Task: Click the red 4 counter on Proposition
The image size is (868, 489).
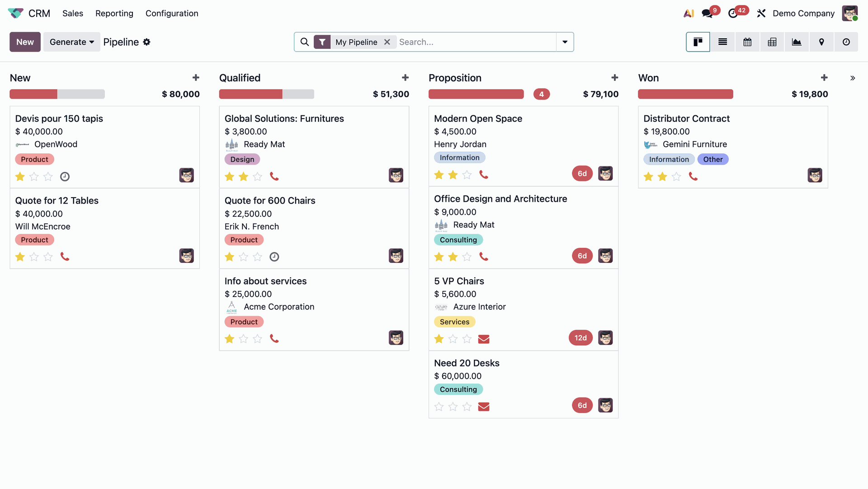Action: coord(542,94)
